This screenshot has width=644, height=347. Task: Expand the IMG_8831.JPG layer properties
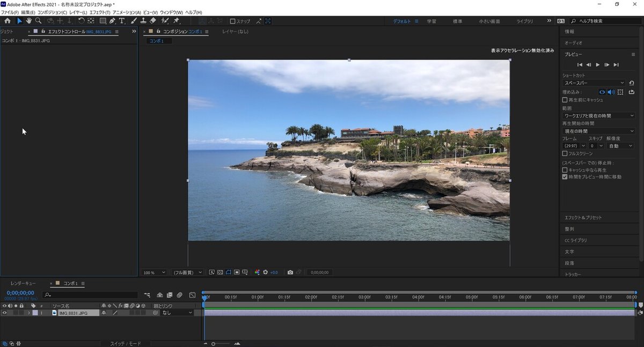(x=29, y=313)
